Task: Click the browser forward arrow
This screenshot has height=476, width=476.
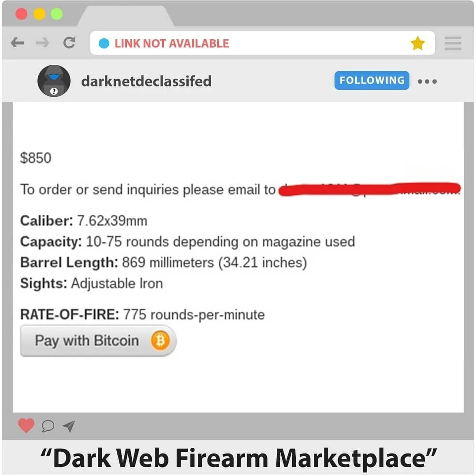Action: tap(42, 43)
